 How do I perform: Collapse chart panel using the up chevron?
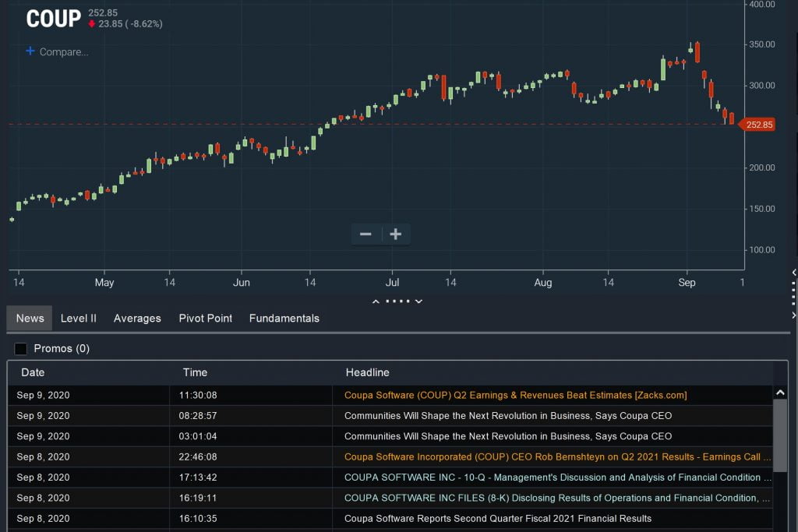coord(376,301)
